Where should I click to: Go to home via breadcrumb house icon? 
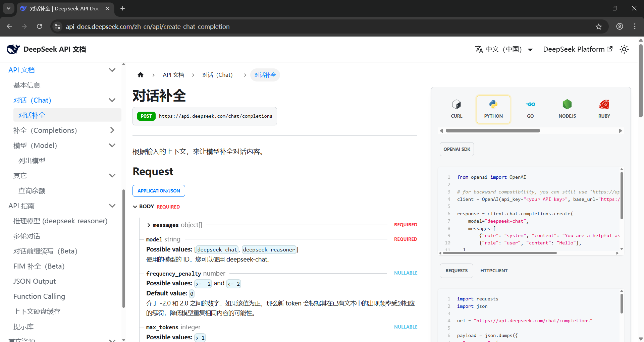pos(141,75)
